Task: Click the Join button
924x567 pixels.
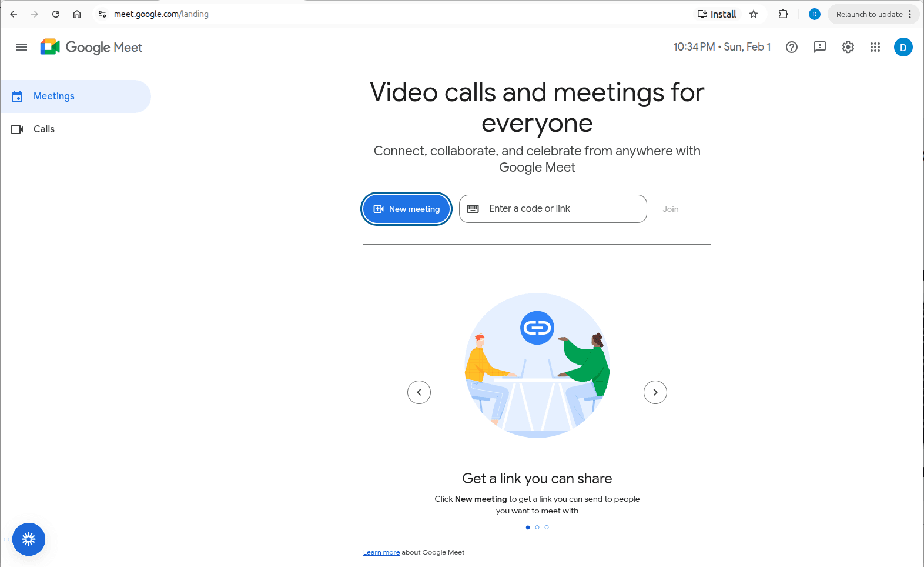Action: pyautogui.click(x=671, y=209)
